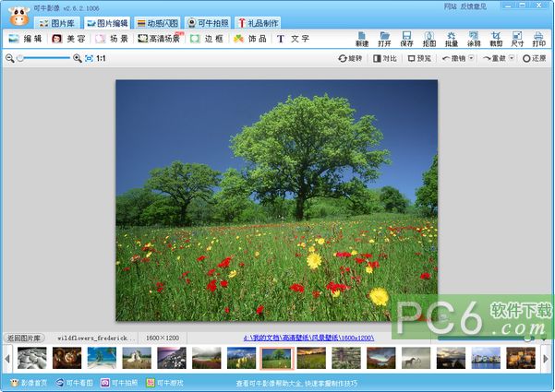This screenshot has height=392, width=555.
Task: Click the 保存 (Save) icon
Action: [x=406, y=38]
